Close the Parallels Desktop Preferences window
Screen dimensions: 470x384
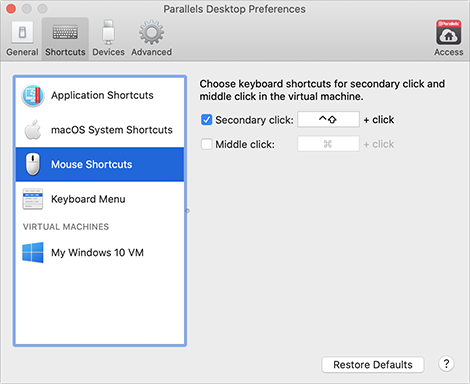click(x=11, y=9)
